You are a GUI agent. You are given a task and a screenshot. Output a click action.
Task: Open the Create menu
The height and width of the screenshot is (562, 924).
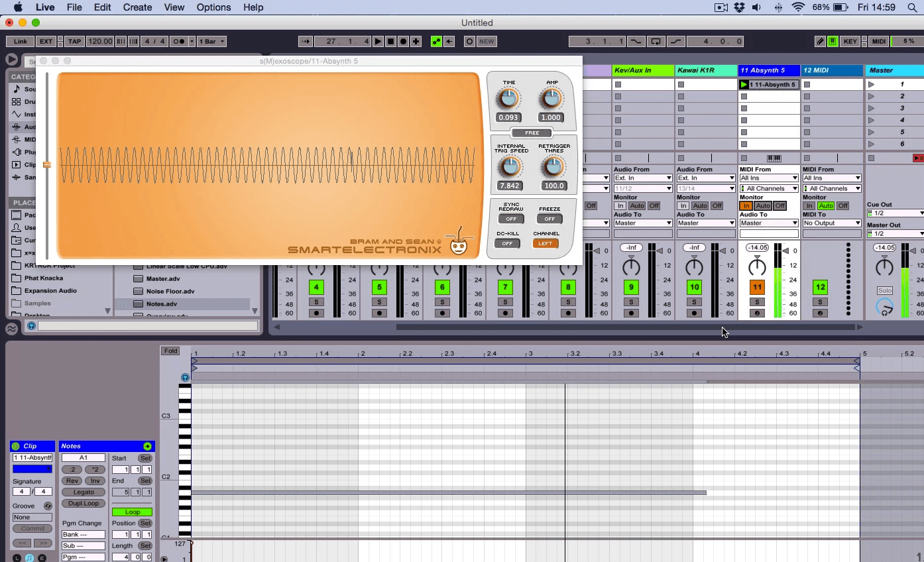coord(138,7)
